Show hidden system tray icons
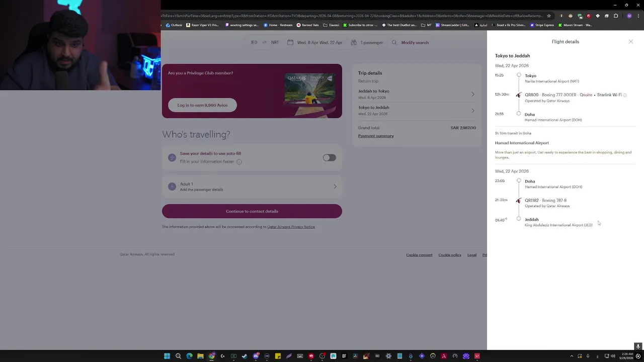 click(x=572, y=356)
